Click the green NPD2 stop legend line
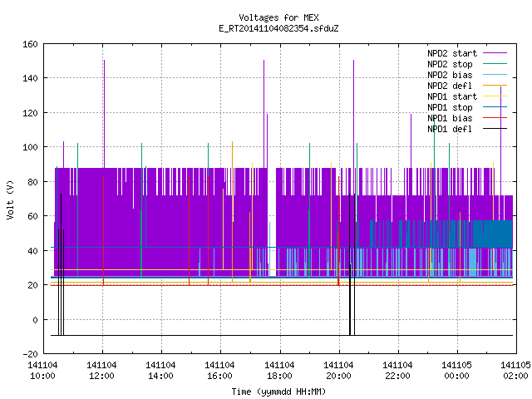This screenshot has height=399, width=532. 495,64
